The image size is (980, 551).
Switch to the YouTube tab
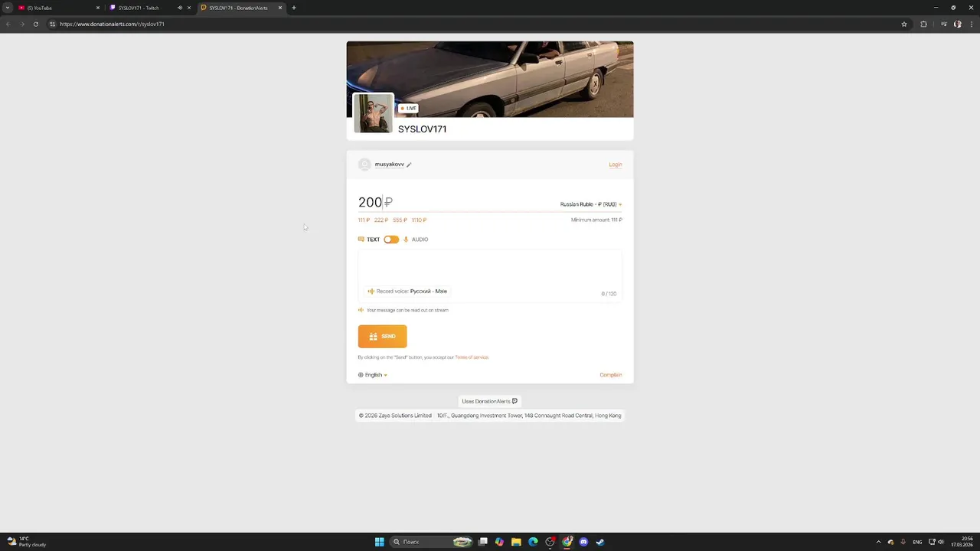pos(58,8)
